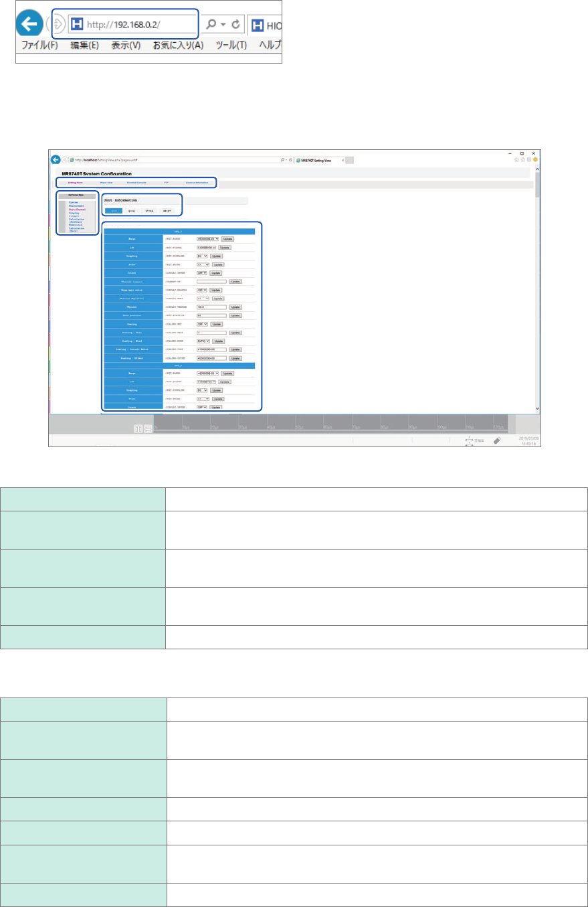588x907 pixels.
Task: Click Update button in CH1_1 Invert row
Action: point(217,273)
